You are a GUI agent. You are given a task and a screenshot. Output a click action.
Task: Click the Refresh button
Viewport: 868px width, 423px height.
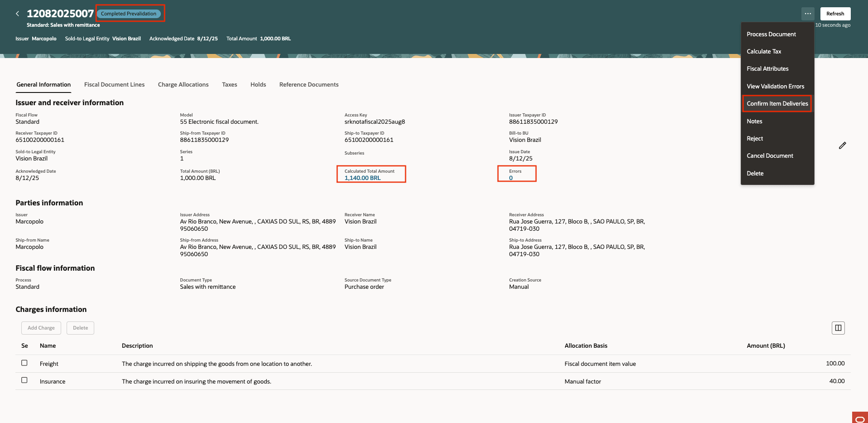coord(835,14)
